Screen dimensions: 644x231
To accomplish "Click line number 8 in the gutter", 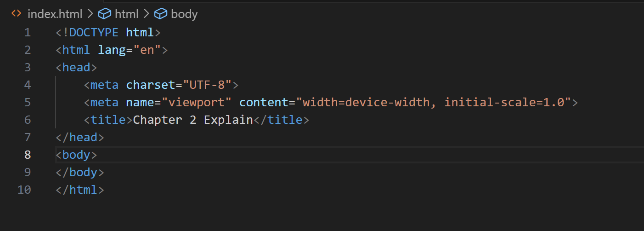I will coord(28,155).
